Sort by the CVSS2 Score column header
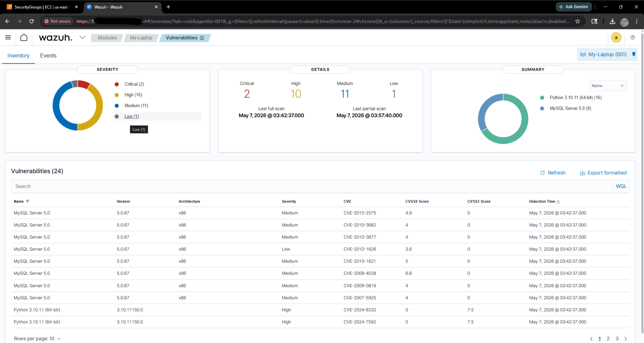The width and height of the screenshot is (644, 343). coord(417,202)
